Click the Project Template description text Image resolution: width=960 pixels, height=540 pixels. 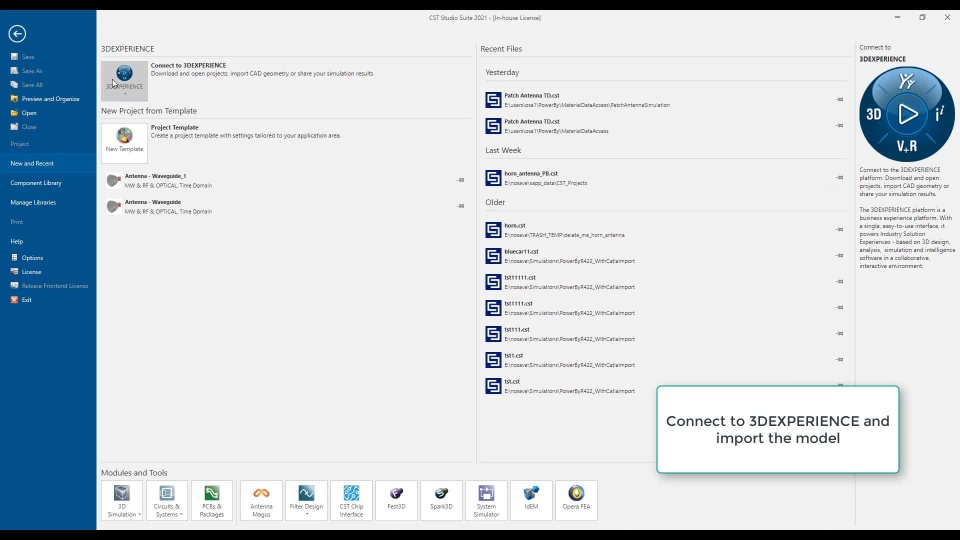click(246, 136)
